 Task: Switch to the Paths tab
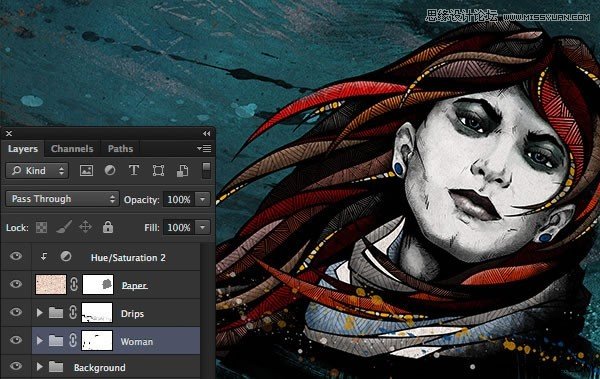coord(120,149)
